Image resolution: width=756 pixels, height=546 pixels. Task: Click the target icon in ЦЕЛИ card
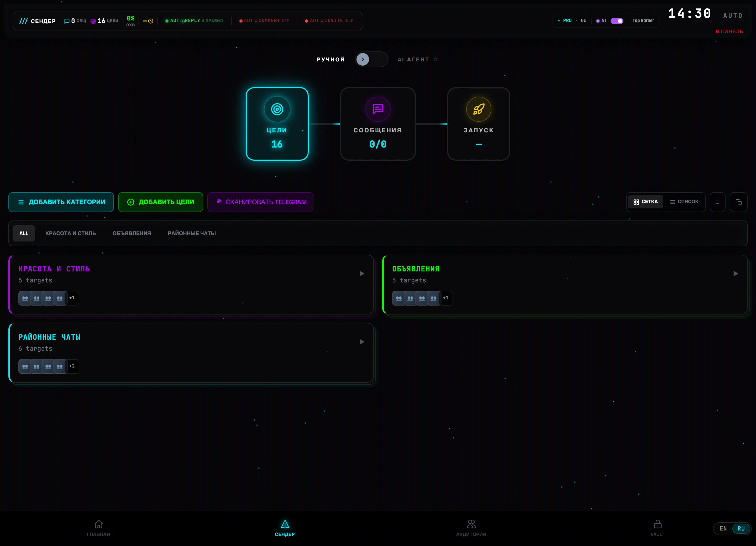277,109
